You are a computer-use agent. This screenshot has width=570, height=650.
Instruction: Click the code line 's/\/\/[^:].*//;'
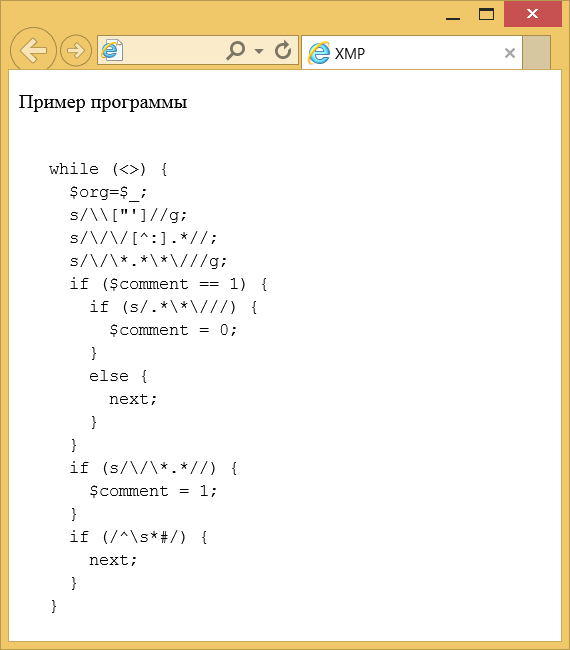(x=143, y=238)
